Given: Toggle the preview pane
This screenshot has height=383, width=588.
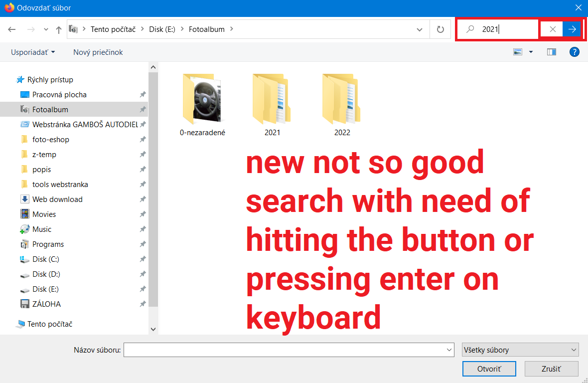Looking at the screenshot, I should pyautogui.click(x=551, y=52).
